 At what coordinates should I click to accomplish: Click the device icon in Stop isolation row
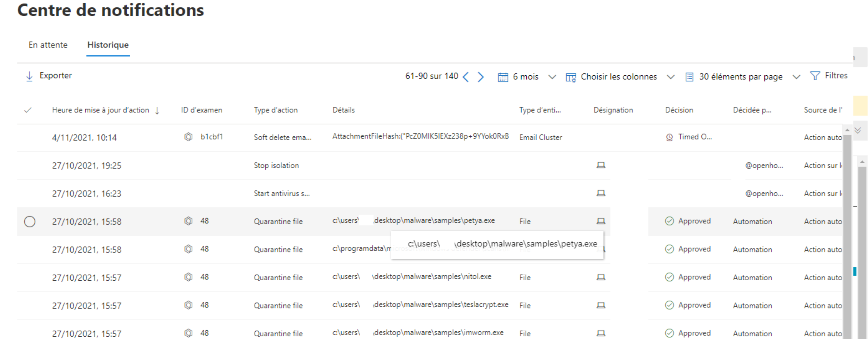(601, 165)
